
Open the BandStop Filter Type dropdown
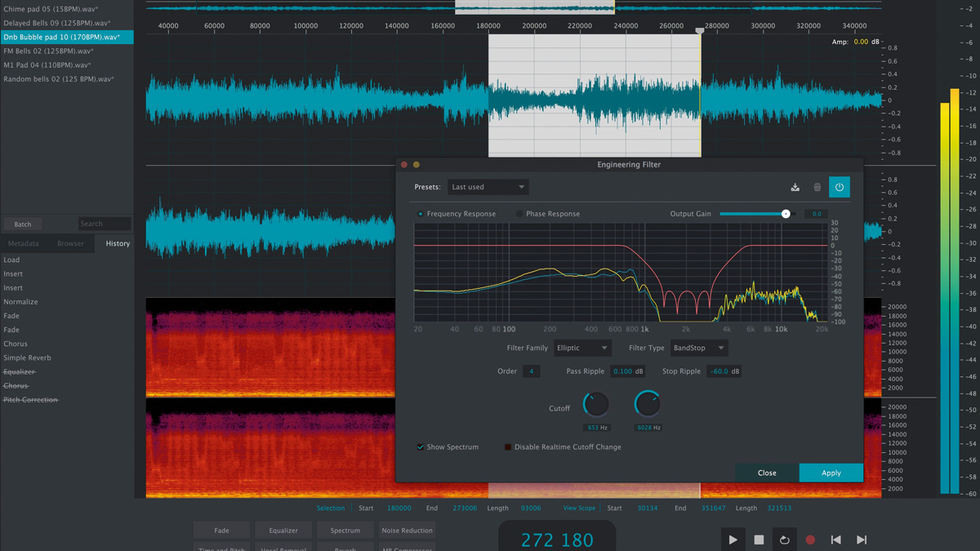pos(699,347)
